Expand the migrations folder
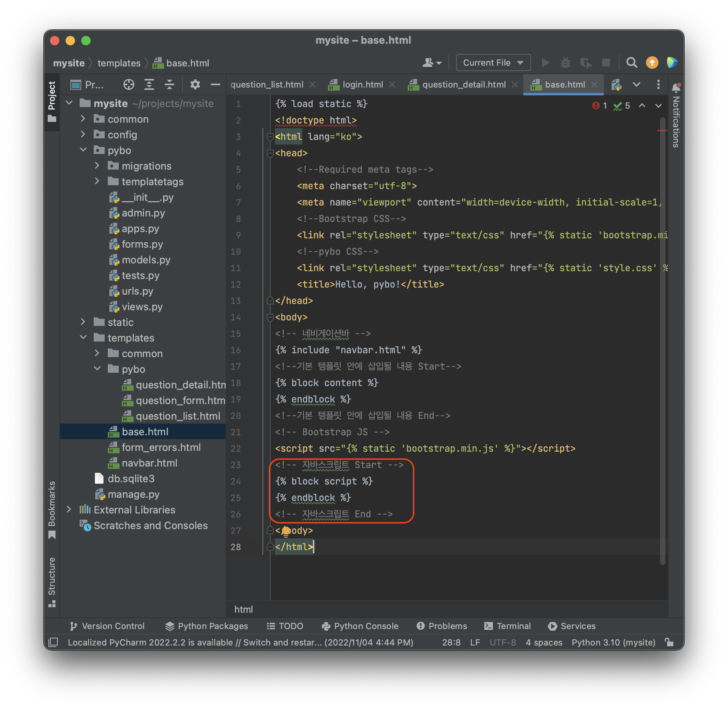Image resolution: width=728 pixels, height=708 pixels. [97, 166]
